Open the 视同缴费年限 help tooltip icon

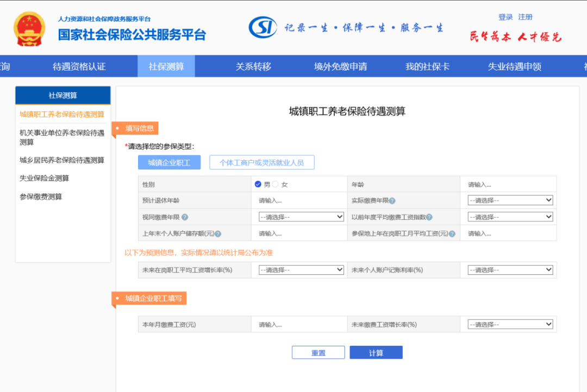pyautogui.click(x=185, y=217)
